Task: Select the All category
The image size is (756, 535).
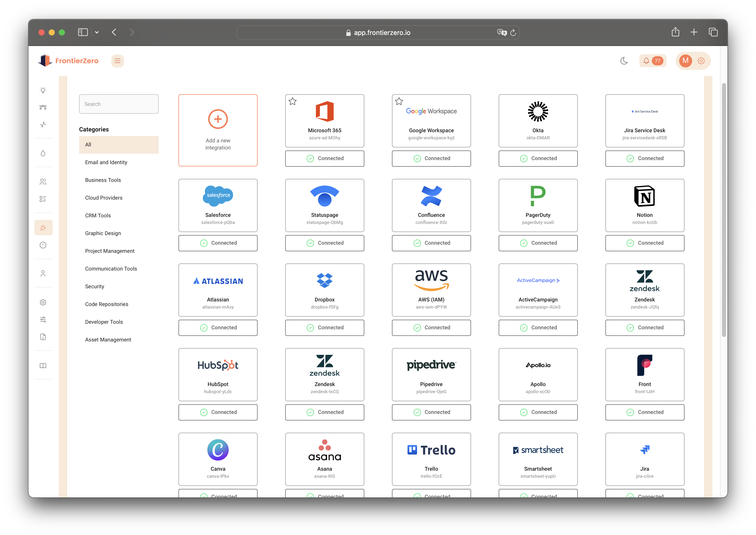Action: (x=119, y=145)
